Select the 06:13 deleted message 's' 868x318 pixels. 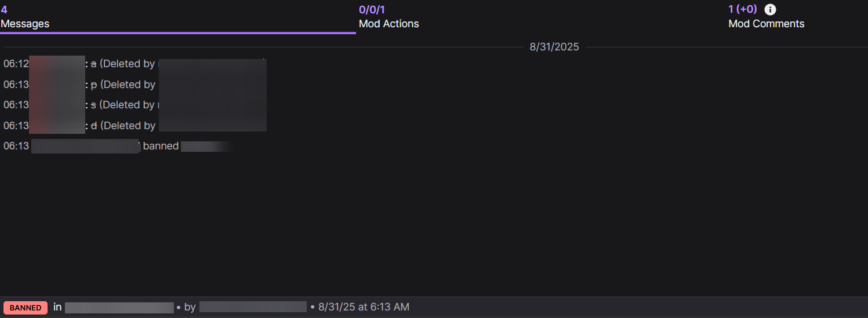[135, 105]
